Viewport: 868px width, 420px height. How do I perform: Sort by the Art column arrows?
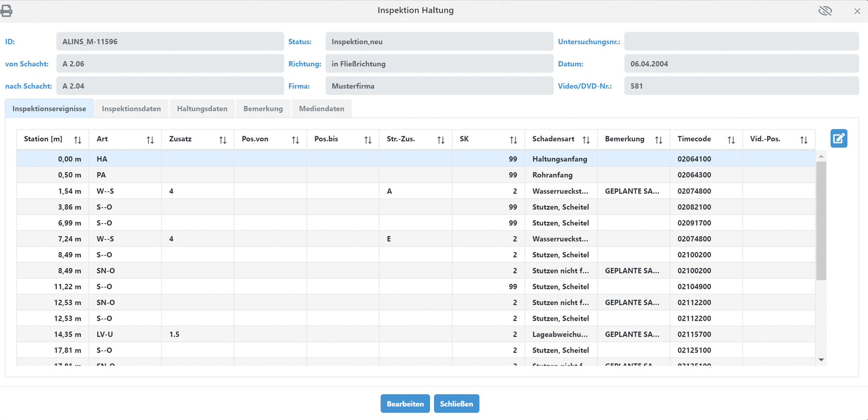pos(150,140)
